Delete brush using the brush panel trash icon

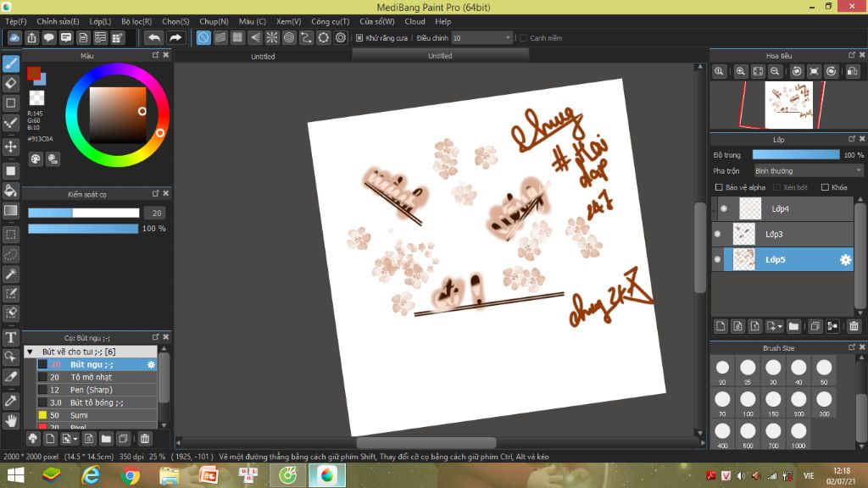(x=145, y=439)
